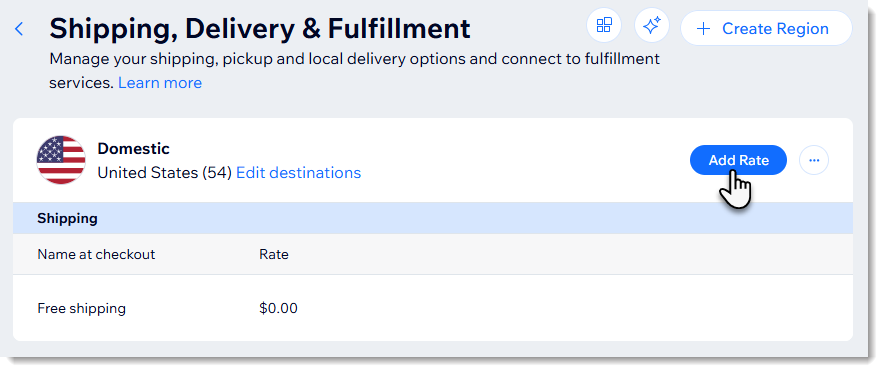Viewport: 883px width, 372px height.
Task: Select the Shipping section header bar
Action: (432, 218)
